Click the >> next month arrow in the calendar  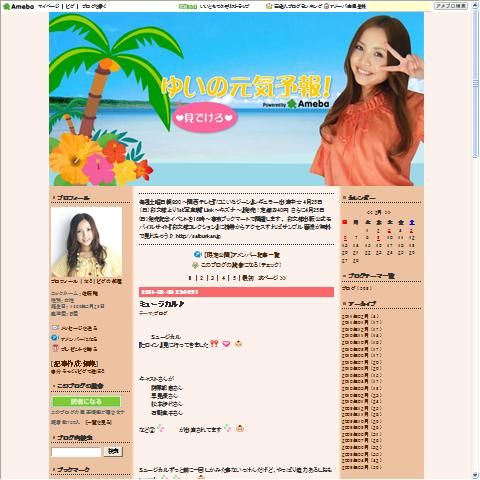[x=387, y=212]
